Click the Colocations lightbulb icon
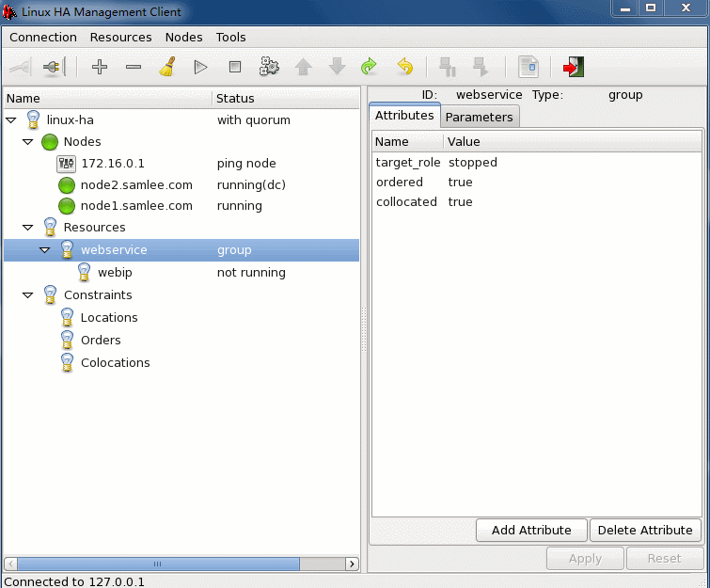Image resolution: width=710 pixels, height=588 pixels. tap(67, 362)
